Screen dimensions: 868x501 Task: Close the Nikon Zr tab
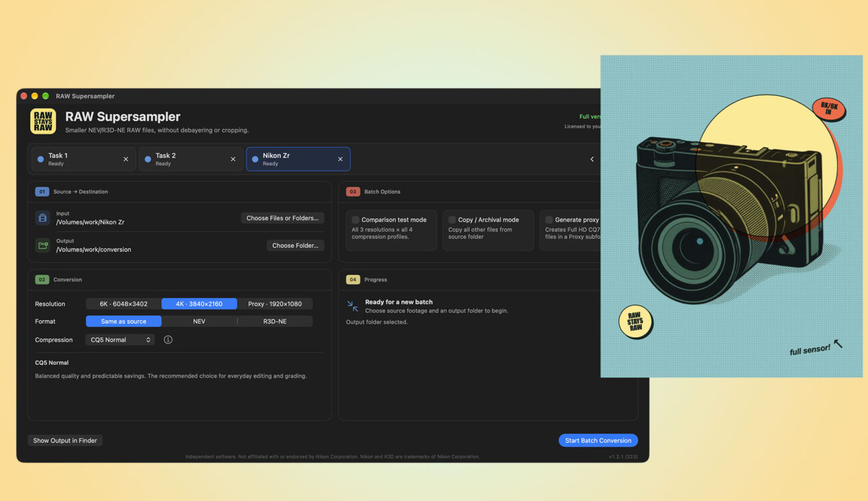pyautogui.click(x=340, y=159)
